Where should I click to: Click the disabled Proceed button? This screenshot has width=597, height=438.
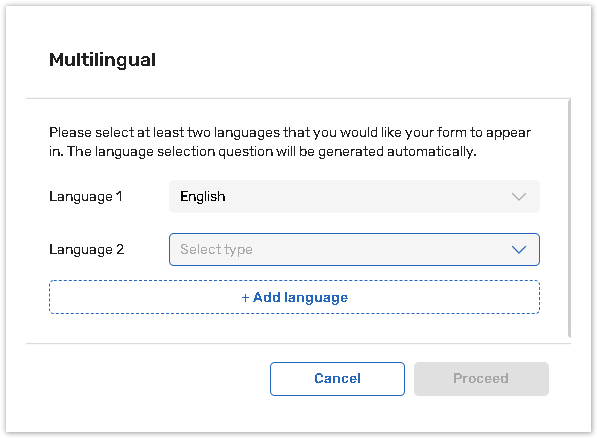pos(481,379)
